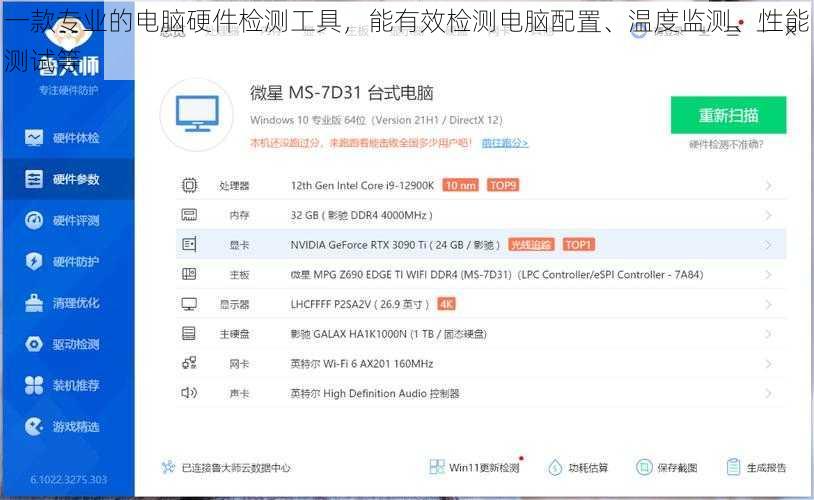Click the monitor icon in 显示器 row
Screen dimensions: 814x500
[189, 304]
